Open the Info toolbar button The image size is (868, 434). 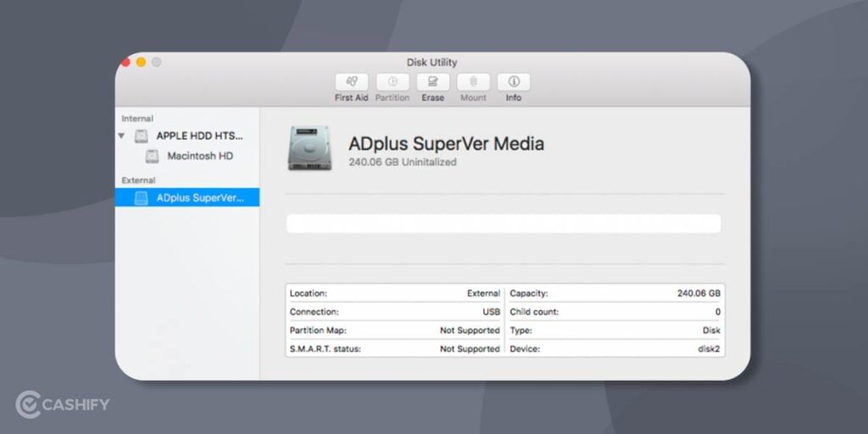point(514,82)
